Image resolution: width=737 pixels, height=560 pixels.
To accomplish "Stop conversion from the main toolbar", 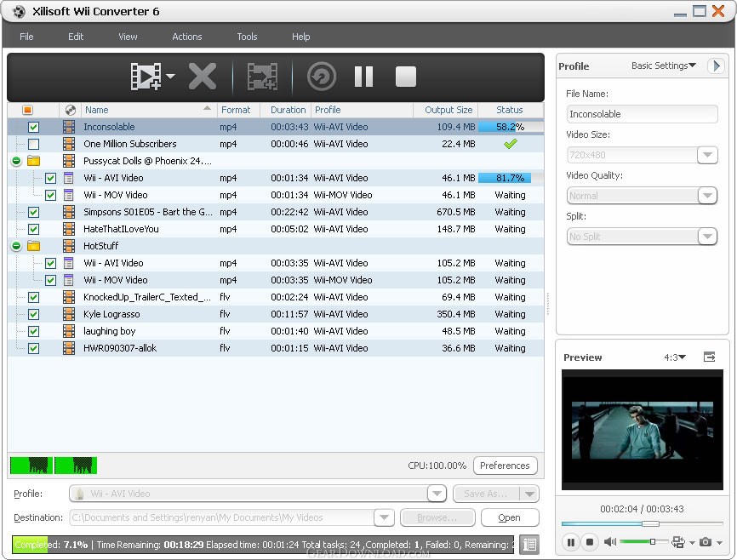I will [x=406, y=77].
